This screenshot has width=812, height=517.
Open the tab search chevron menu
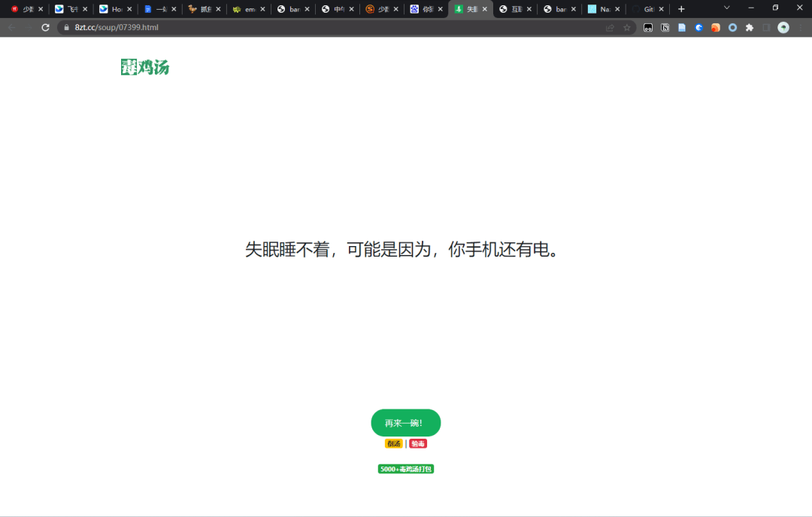coord(726,8)
